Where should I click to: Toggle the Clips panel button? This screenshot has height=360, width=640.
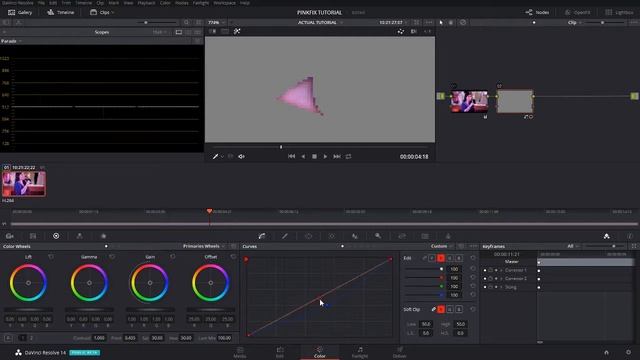click(102, 12)
